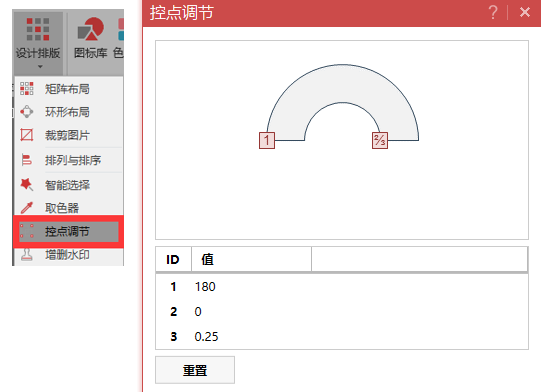The width and height of the screenshot is (541, 392).
Task: Choose the 裁剪图片 menu entry
Action: pyautogui.click(x=67, y=135)
